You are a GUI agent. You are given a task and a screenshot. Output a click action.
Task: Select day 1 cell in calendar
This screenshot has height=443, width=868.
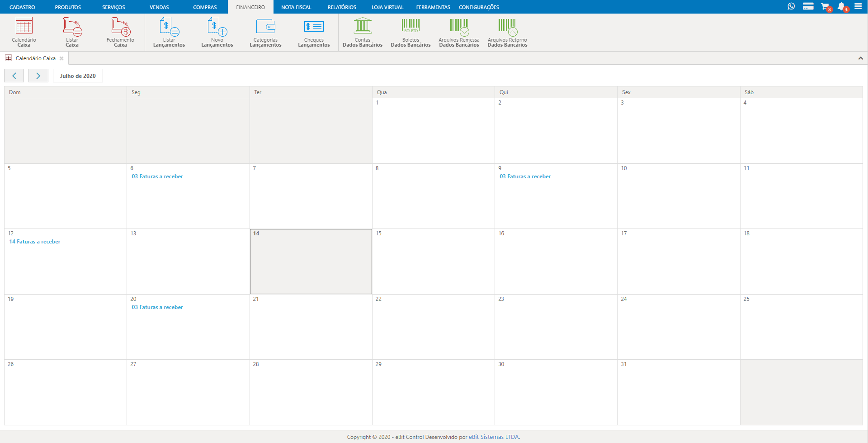tap(434, 131)
